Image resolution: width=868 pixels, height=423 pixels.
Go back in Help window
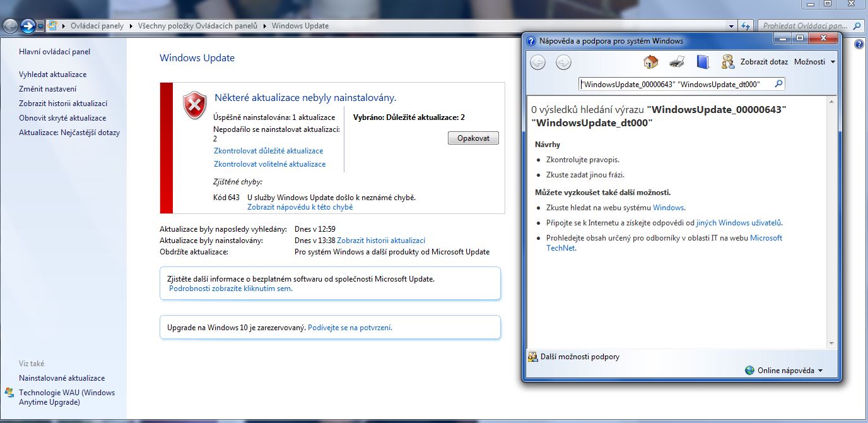[x=537, y=62]
